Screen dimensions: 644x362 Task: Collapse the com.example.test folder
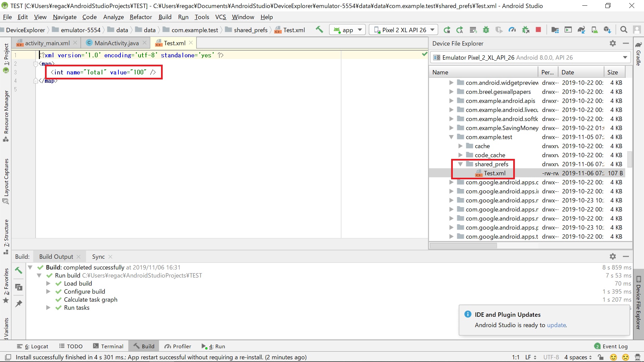tap(451, 137)
